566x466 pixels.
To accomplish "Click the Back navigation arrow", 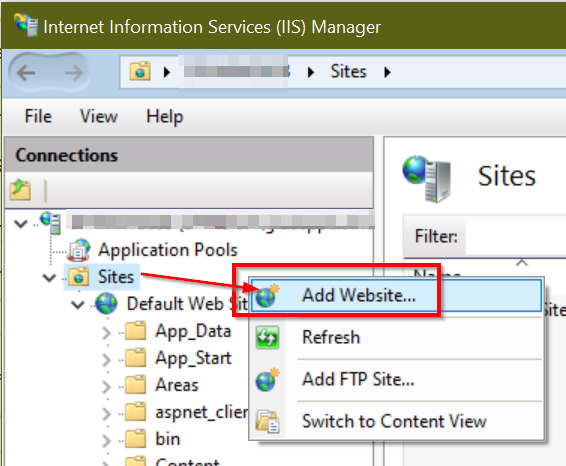I will click(26, 73).
